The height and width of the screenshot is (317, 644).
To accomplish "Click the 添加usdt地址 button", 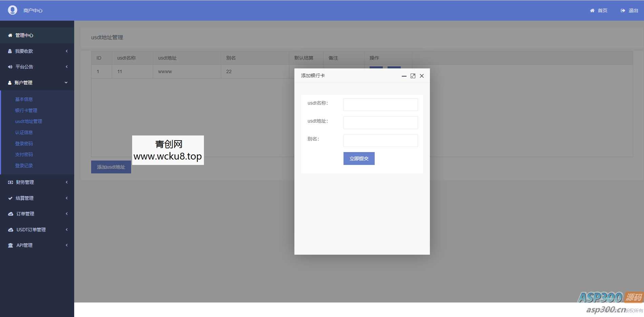I will click(x=111, y=167).
